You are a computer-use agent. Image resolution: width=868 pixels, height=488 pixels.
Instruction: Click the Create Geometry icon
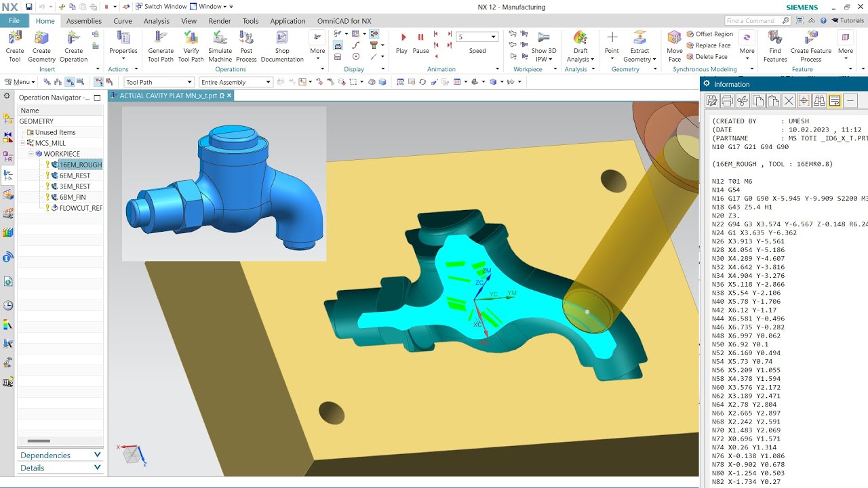[x=41, y=46]
